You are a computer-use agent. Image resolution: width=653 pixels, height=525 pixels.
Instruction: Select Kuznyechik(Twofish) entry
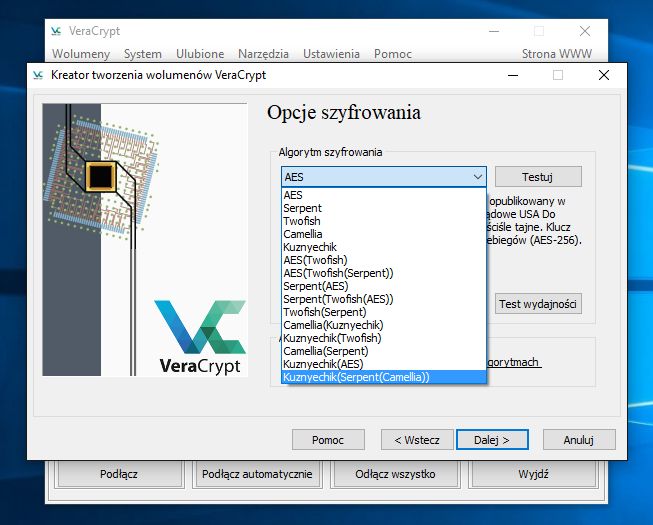pyautogui.click(x=384, y=338)
